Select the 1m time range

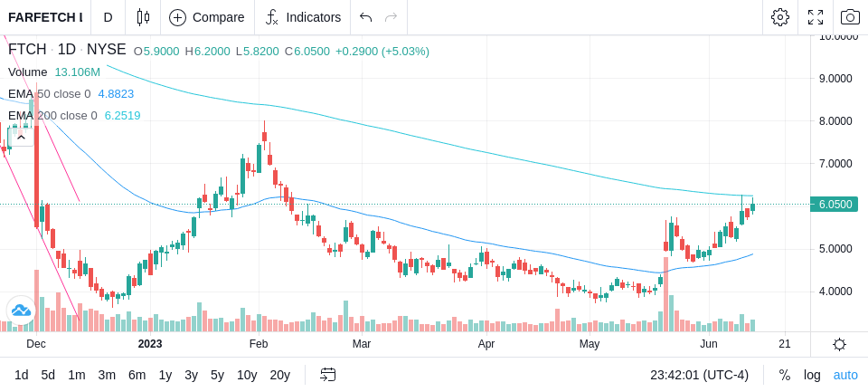tap(76, 376)
